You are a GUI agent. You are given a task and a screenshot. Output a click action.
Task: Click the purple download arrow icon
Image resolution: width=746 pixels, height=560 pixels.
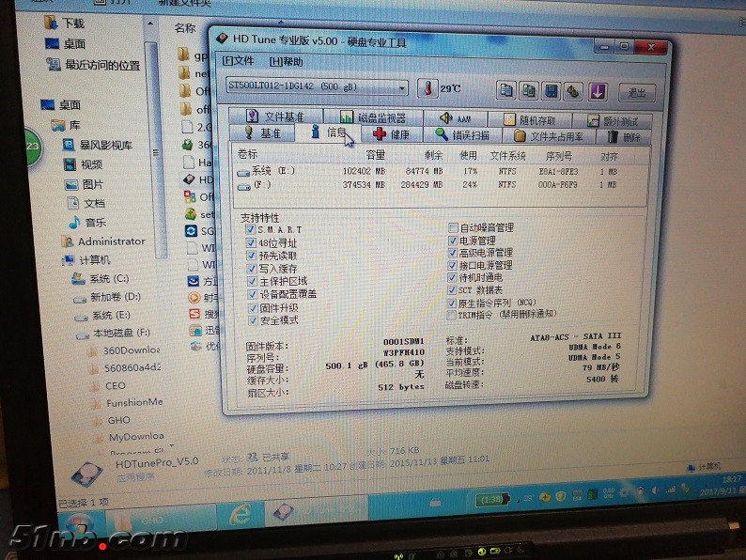coord(598,92)
